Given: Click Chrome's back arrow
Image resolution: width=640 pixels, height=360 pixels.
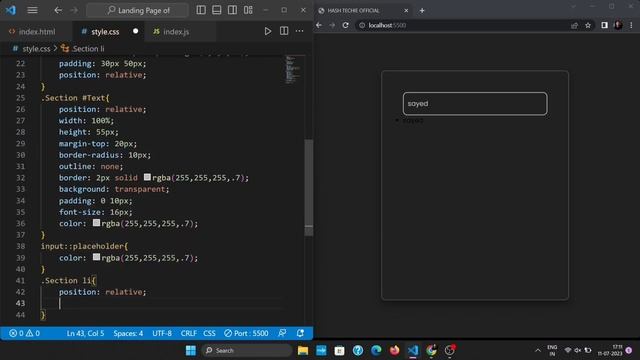Looking at the screenshot, I should click(x=319, y=25).
